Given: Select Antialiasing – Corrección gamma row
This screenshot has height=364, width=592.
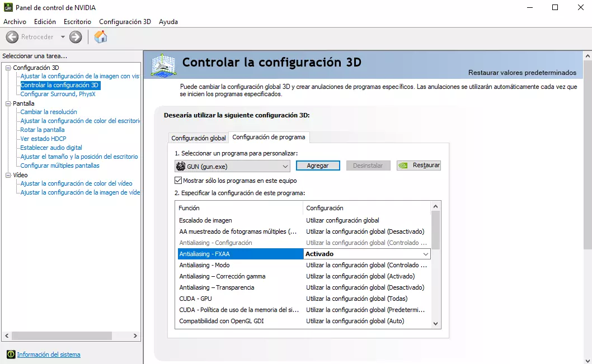Looking at the screenshot, I should pyautogui.click(x=304, y=276).
